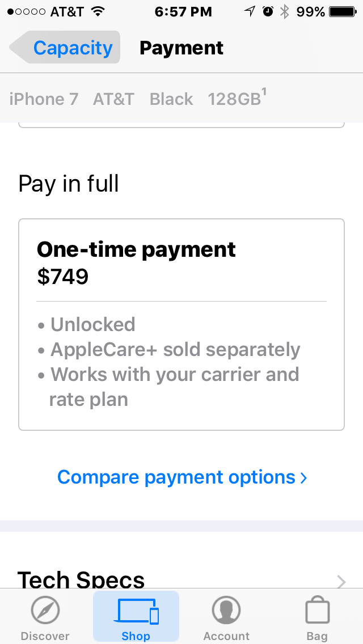The image size is (363, 644).
Task: Tap the alarm clock status icon
Action: coord(268,11)
